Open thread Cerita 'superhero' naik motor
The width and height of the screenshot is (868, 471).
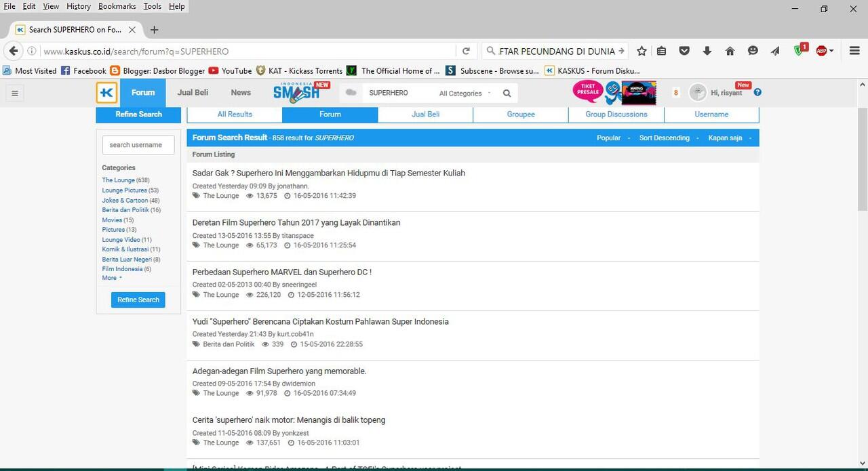[x=289, y=419]
